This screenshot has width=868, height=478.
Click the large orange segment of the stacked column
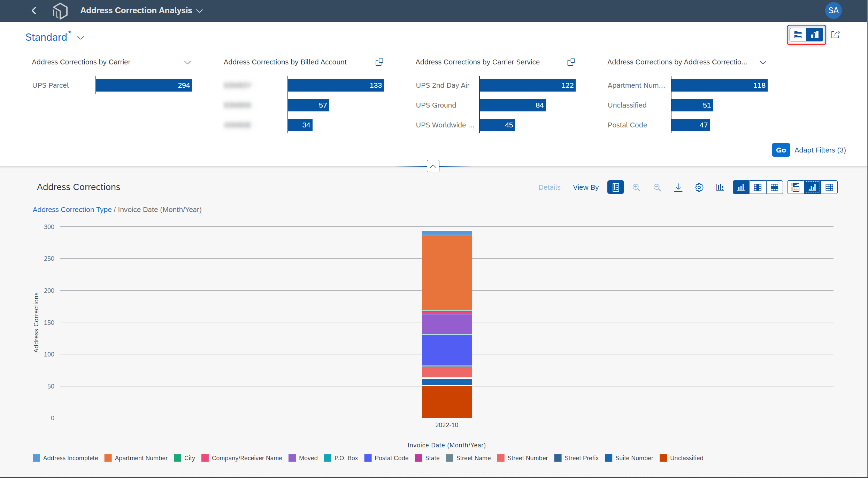(447, 273)
